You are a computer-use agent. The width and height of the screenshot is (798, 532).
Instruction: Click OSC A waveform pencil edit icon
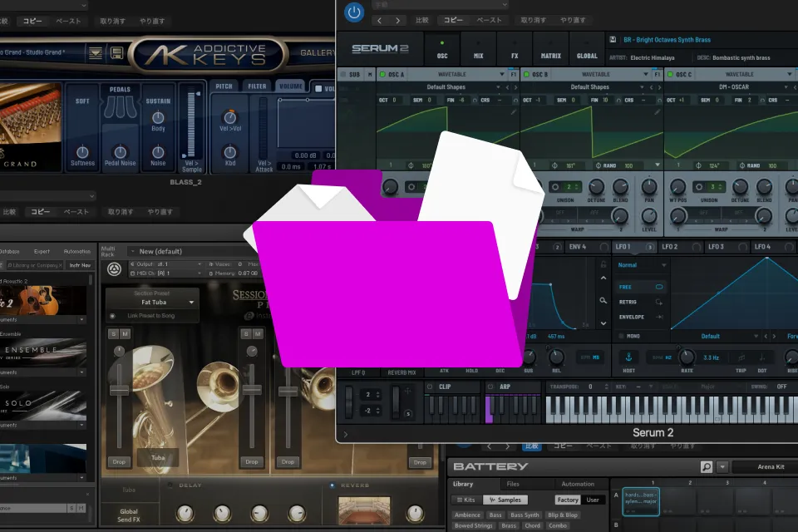tap(514, 112)
